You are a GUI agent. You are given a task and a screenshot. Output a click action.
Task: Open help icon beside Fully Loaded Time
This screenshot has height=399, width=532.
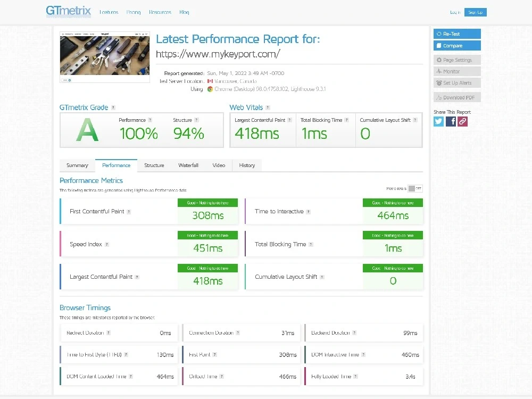click(355, 376)
